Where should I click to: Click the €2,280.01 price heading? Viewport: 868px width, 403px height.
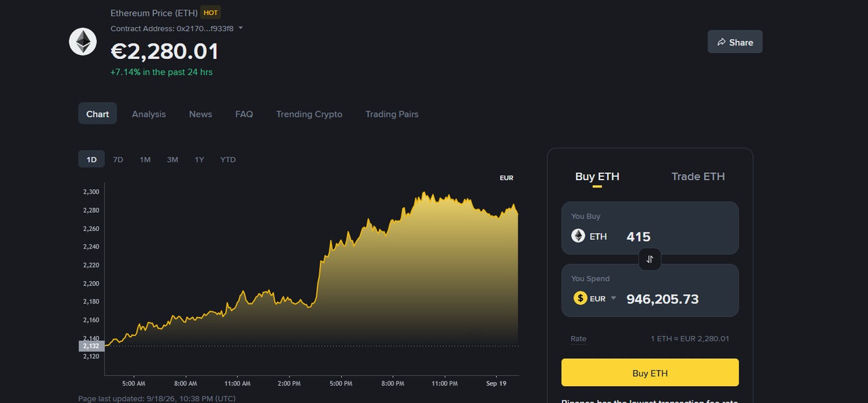(x=165, y=51)
